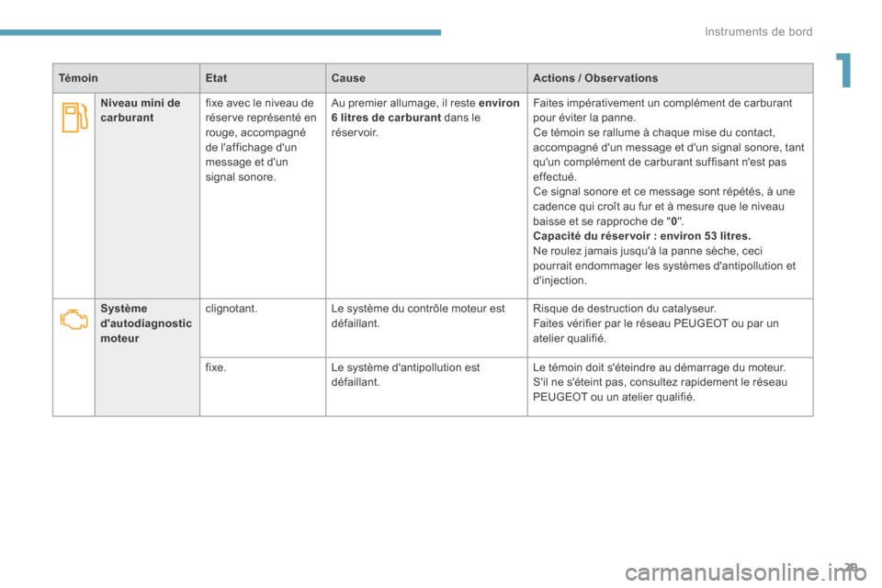Image resolution: width=882 pixels, height=588 pixels.
Task: Click 'Capacité du réservoir : environ 53 litres.'
Action: (642, 236)
